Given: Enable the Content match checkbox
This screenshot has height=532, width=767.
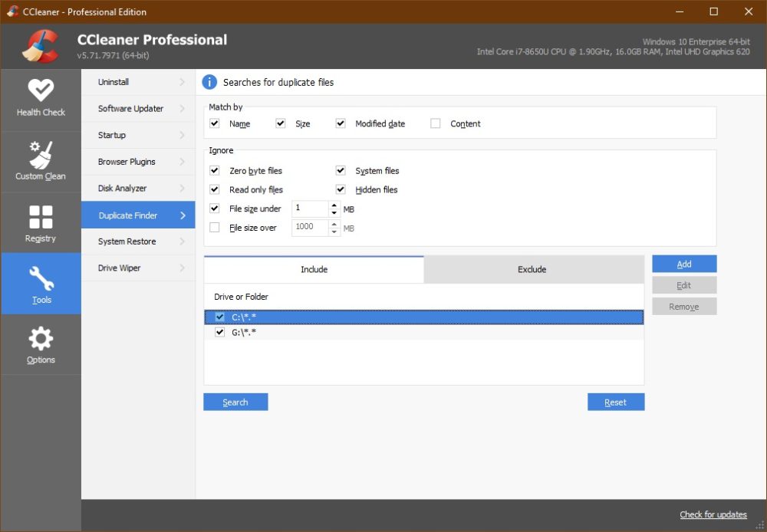Looking at the screenshot, I should [x=435, y=123].
